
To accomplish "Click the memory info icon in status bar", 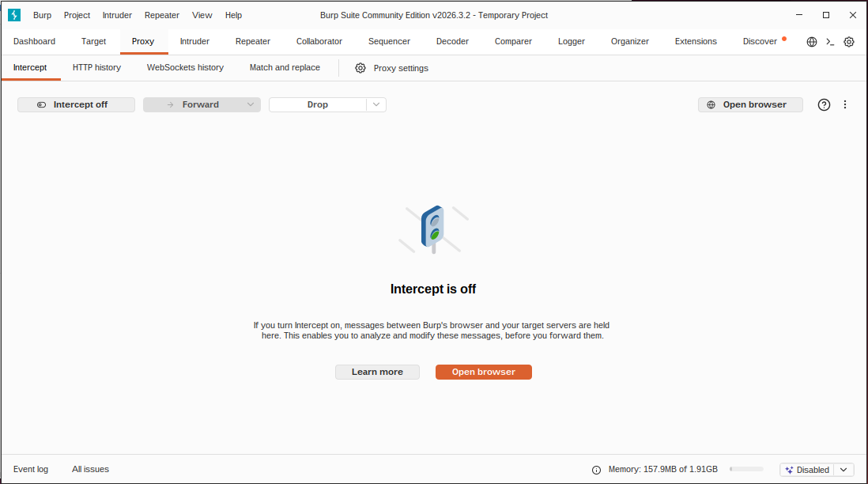I will click(596, 470).
